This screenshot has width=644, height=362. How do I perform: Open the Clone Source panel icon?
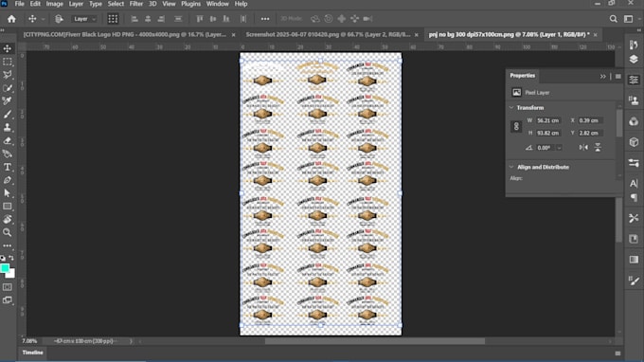(634, 100)
